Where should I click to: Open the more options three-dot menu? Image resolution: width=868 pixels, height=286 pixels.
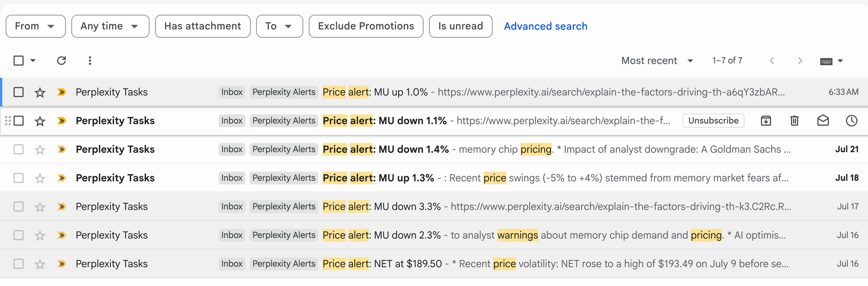[90, 60]
